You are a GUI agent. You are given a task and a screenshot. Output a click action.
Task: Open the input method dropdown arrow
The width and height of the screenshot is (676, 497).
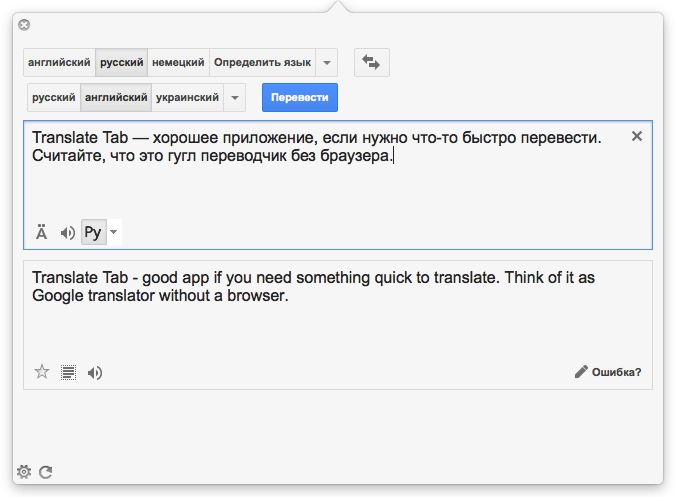[114, 232]
